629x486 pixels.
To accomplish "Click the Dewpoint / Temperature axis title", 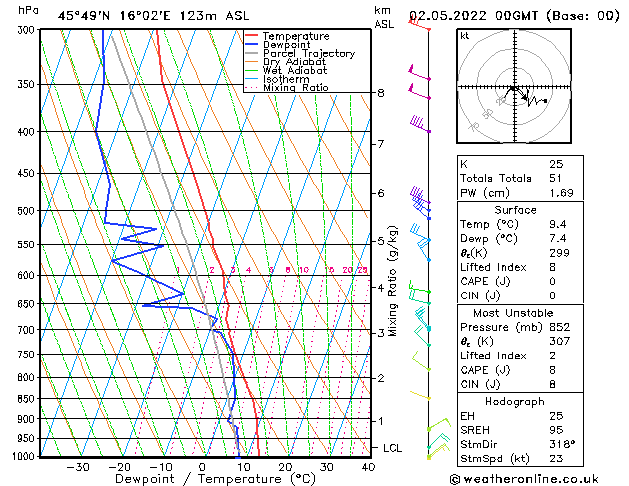I will pos(215,479).
